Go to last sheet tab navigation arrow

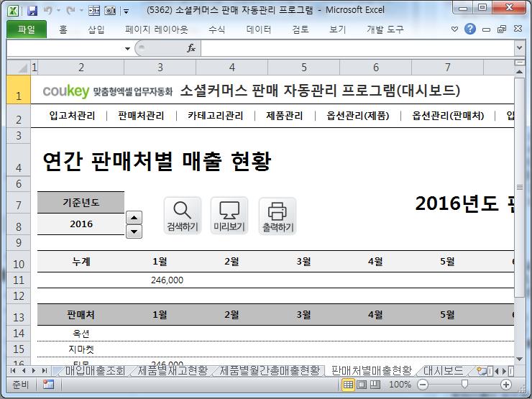coord(44,371)
